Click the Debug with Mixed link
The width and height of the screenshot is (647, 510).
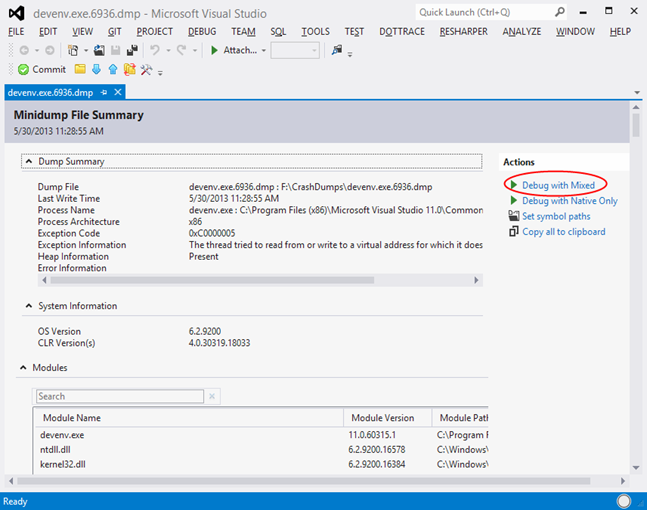[x=558, y=185]
